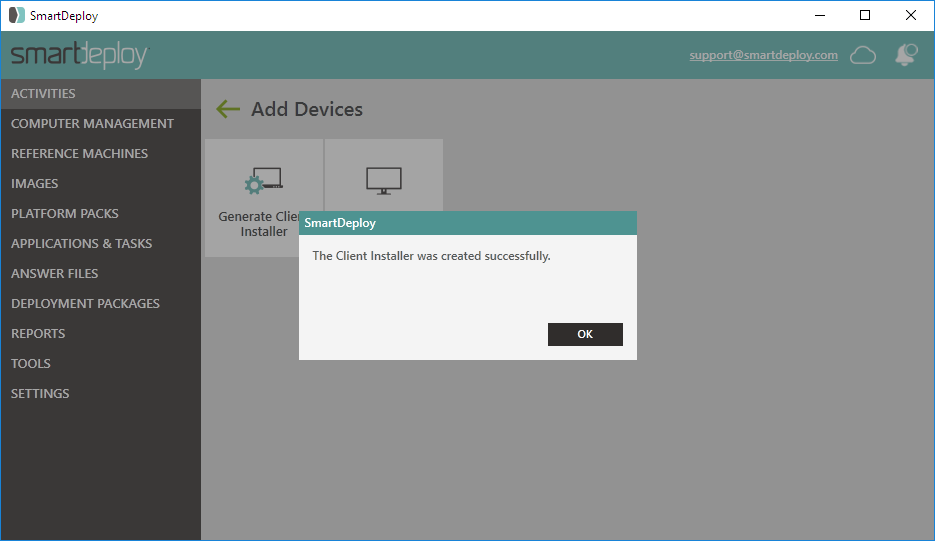The image size is (935, 541).
Task: Open the Images section
Action: click(x=101, y=183)
